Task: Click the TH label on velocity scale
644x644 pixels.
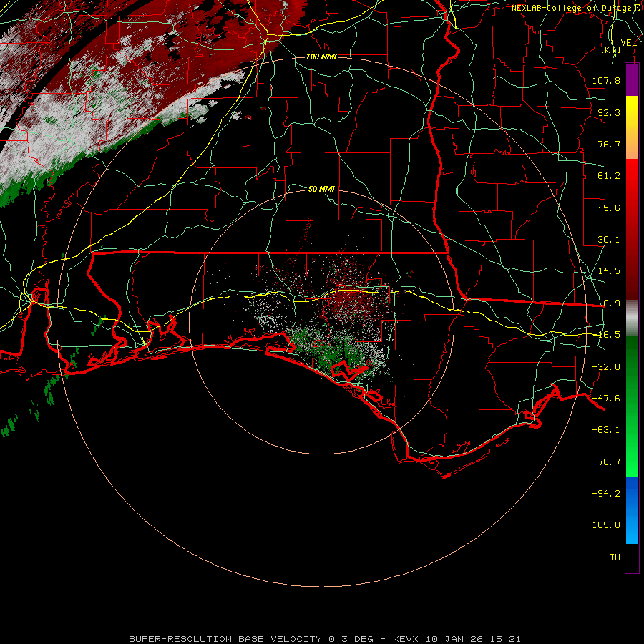Action: point(615,557)
